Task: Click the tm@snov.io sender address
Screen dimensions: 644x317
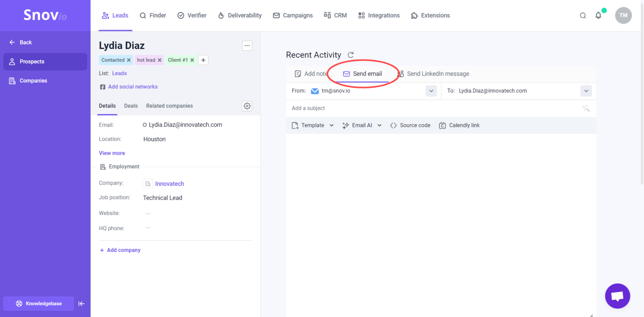Action: pos(336,91)
